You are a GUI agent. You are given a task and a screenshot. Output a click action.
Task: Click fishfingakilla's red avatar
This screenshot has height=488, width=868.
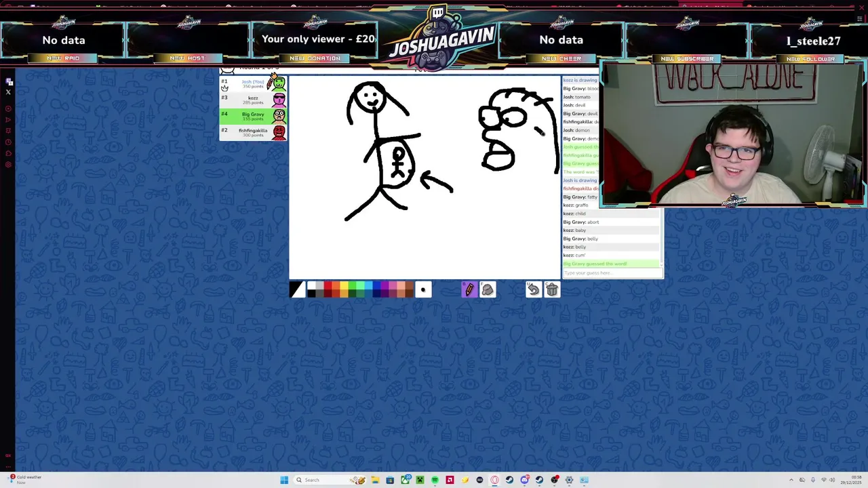[279, 132]
